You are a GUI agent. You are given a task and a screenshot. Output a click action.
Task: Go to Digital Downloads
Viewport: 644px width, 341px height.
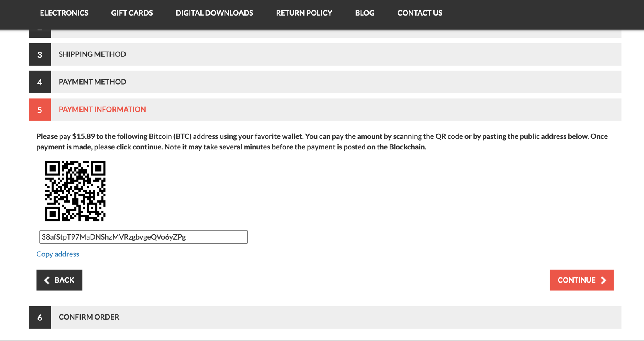[214, 13]
